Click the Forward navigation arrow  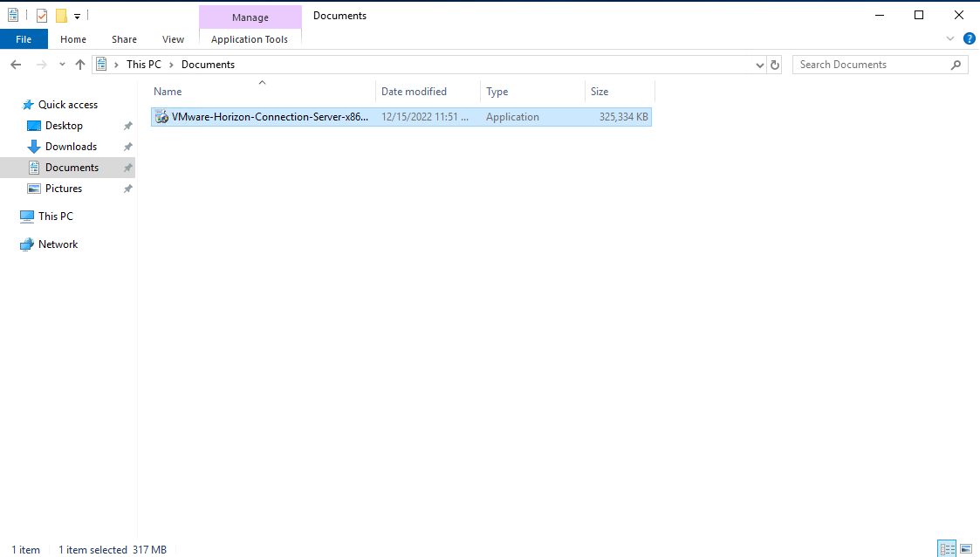(x=41, y=65)
